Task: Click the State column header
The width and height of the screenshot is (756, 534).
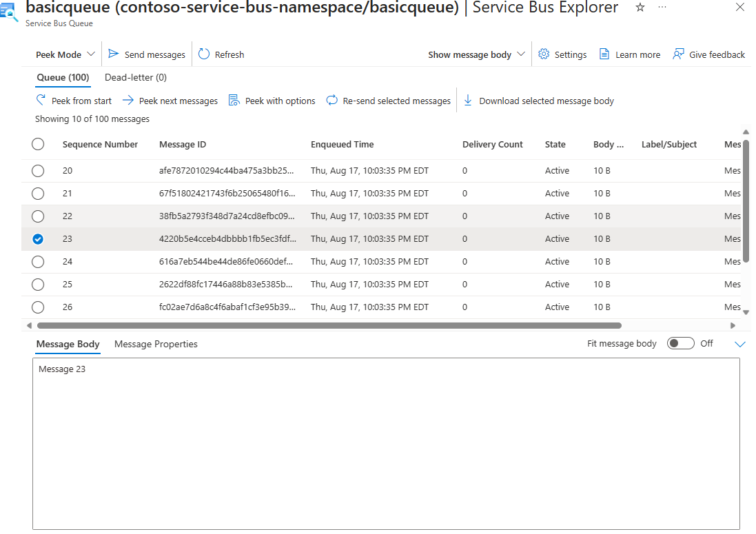Action: click(x=555, y=144)
